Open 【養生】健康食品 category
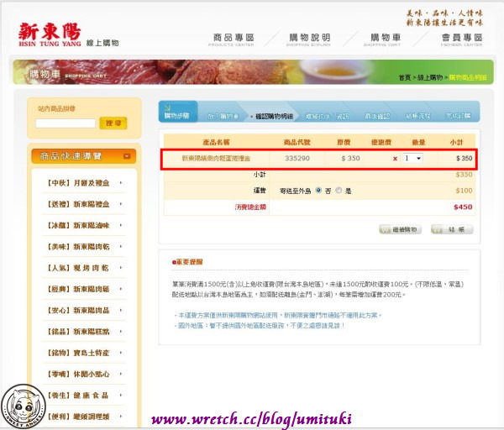The image size is (504, 430). 78,395
